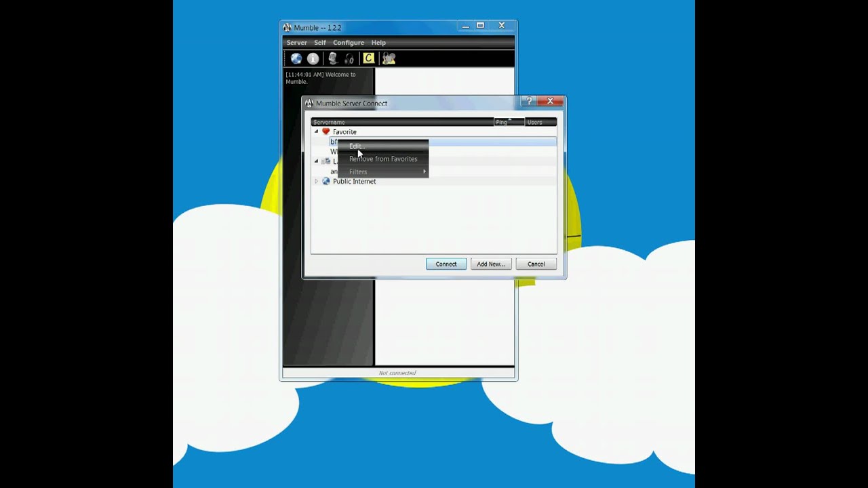Open the Configure menu
Screen dimensions: 868x488
click(349, 43)
